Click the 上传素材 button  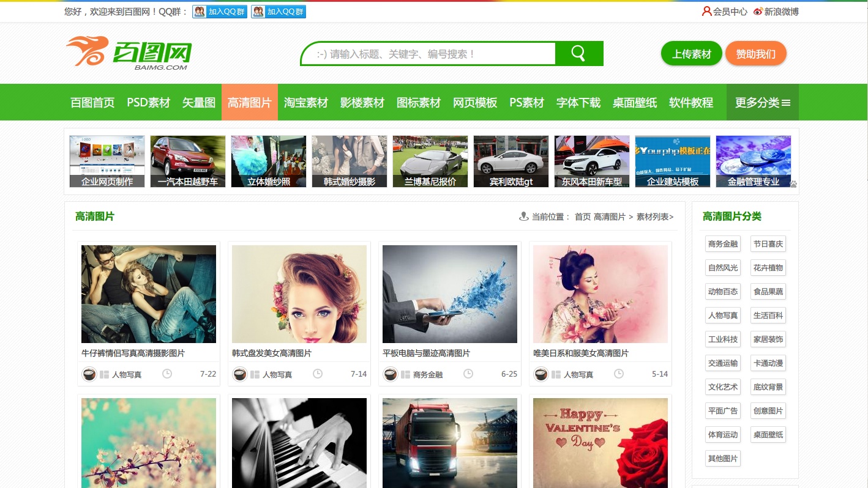point(692,54)
